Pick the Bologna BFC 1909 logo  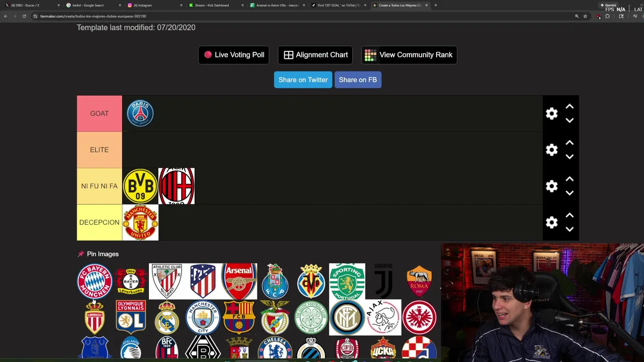click(167, 348)
